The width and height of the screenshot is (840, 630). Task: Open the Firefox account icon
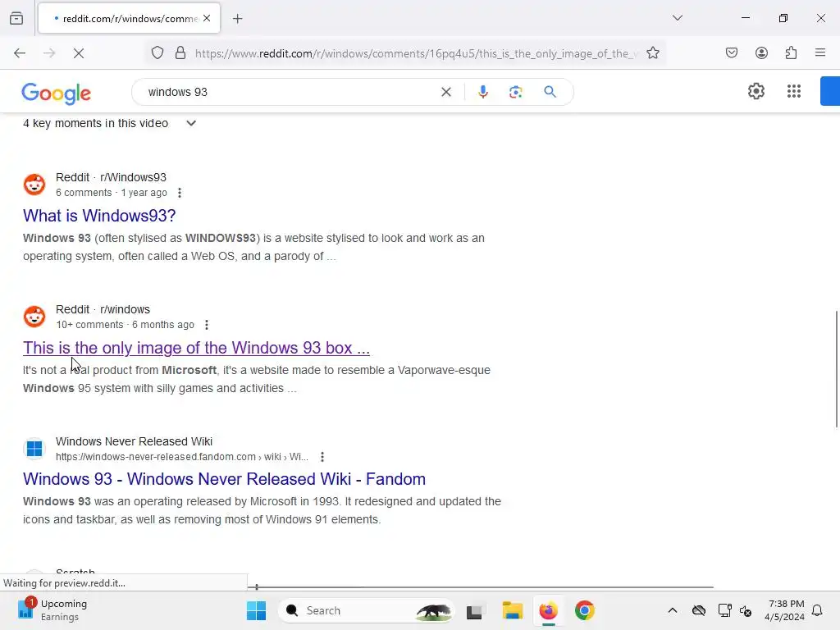[x=761, y=52]
